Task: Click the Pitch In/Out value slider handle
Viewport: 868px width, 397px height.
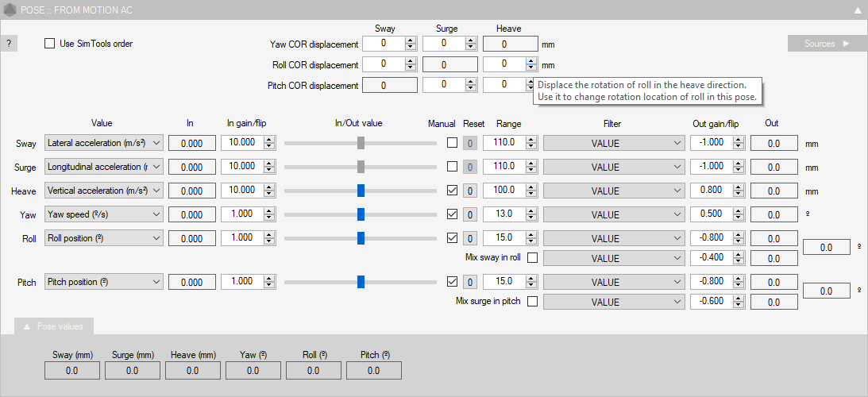Action: (x=361, y=281)
